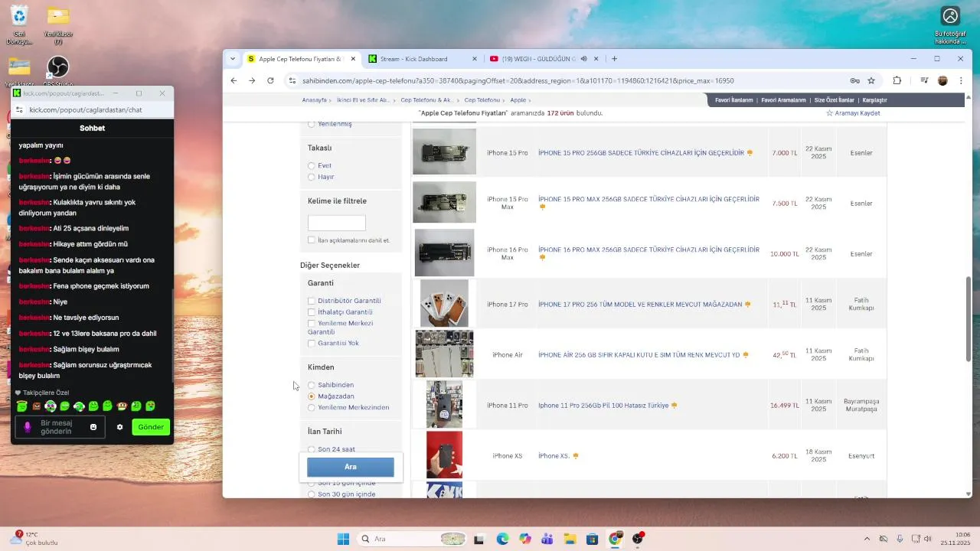Image resolution: width=980 pixels, height=551 pixels.
Task: Open the Windows Start menu
Action: coord(343,539)
